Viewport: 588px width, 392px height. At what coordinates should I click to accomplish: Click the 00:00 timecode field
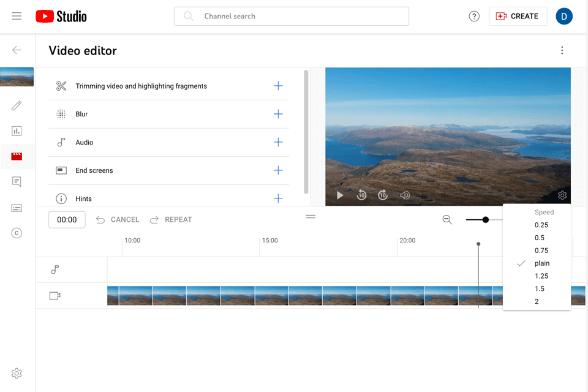pyautogui.click(x=67, y=220)
